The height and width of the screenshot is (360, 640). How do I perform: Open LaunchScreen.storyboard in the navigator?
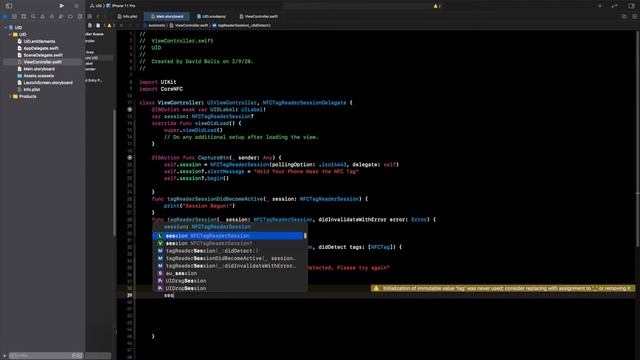[x=44, y=83]
